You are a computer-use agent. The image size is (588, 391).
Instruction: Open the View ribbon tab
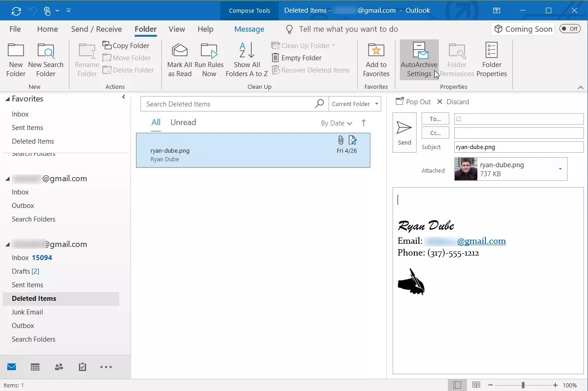(x=177, y=29)
